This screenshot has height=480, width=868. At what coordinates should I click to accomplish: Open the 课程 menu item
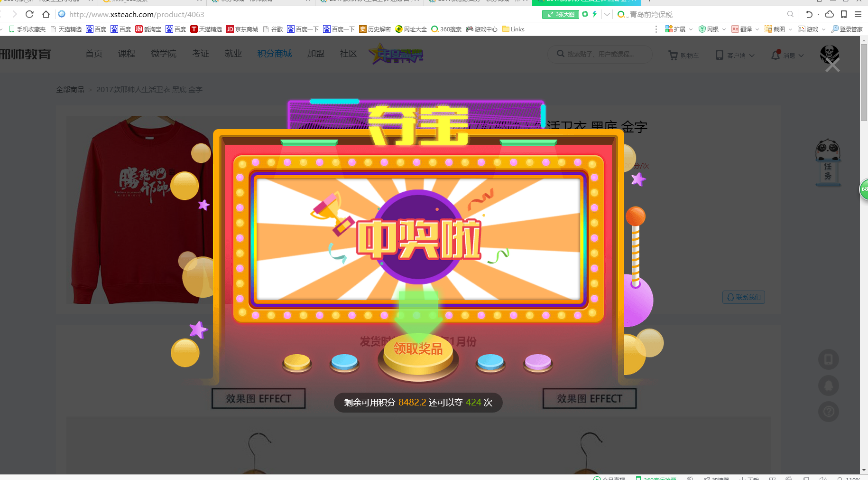126,54
